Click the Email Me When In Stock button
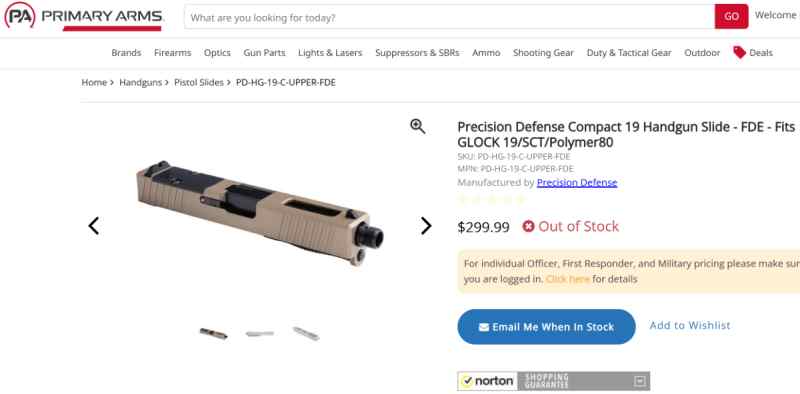The image size is (800, 394). [x=546, y=327]
